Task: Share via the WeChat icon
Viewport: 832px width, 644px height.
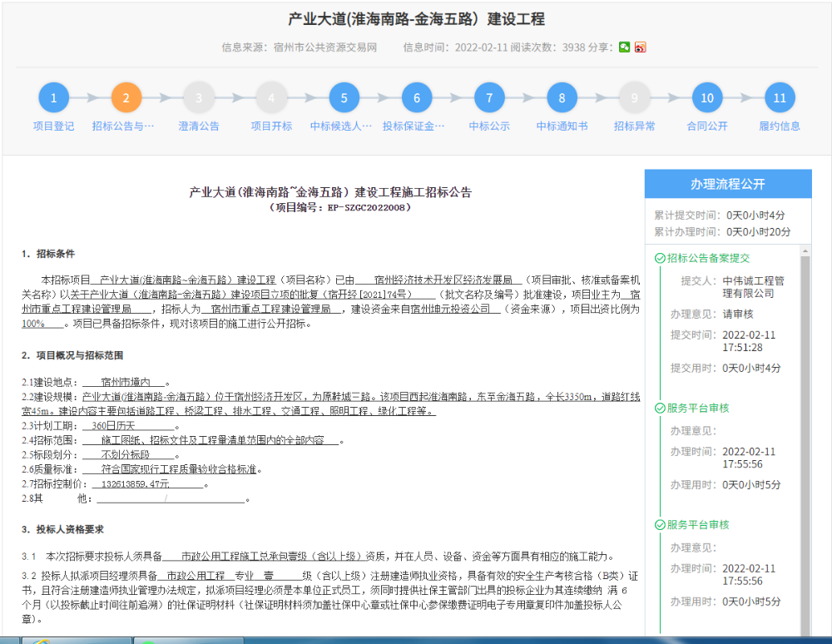Action: tap(625, 47)
